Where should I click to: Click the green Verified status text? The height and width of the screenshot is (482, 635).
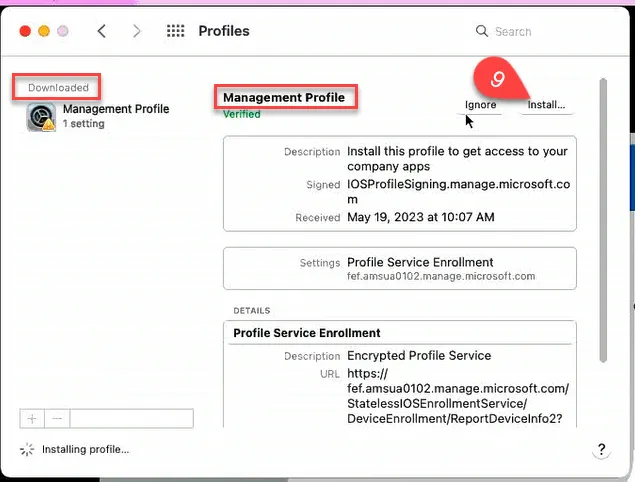click(x=242, y=114)
